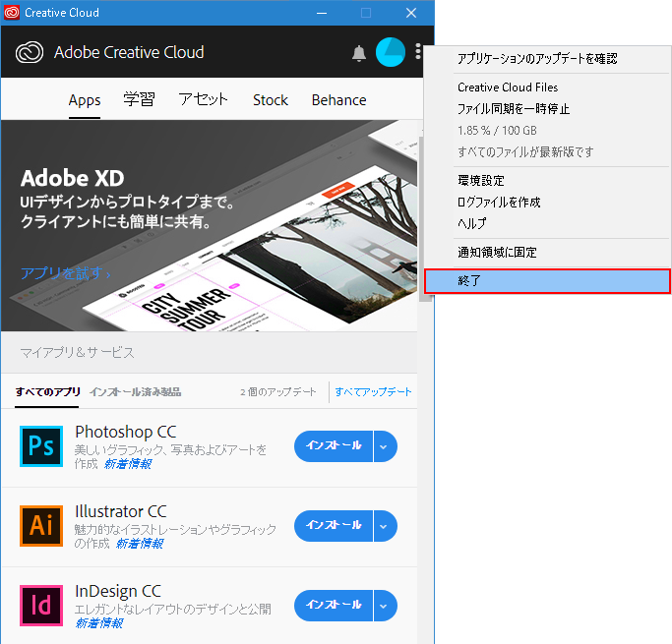672x644 pixels.
Task: Switch to the 学習 tab
Action: coord(139,99)
